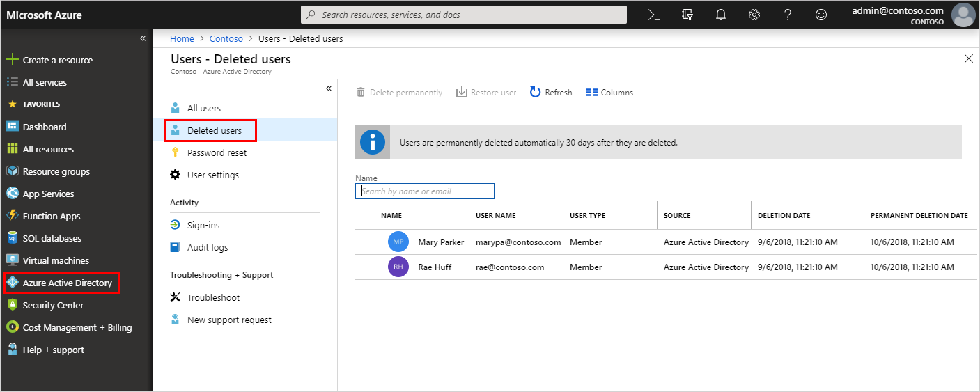This screenshot has height=392, width=980.
Task: Sort by the DELETION DATE column header
Action: (x=784, y=215)
